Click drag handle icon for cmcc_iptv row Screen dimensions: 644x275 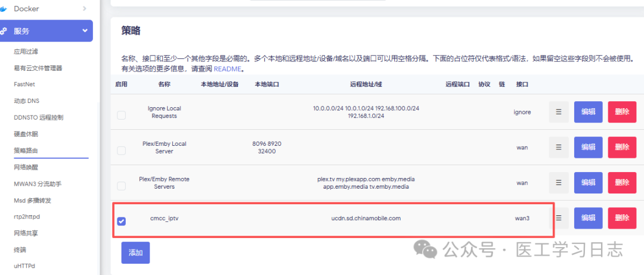(558, 218)
